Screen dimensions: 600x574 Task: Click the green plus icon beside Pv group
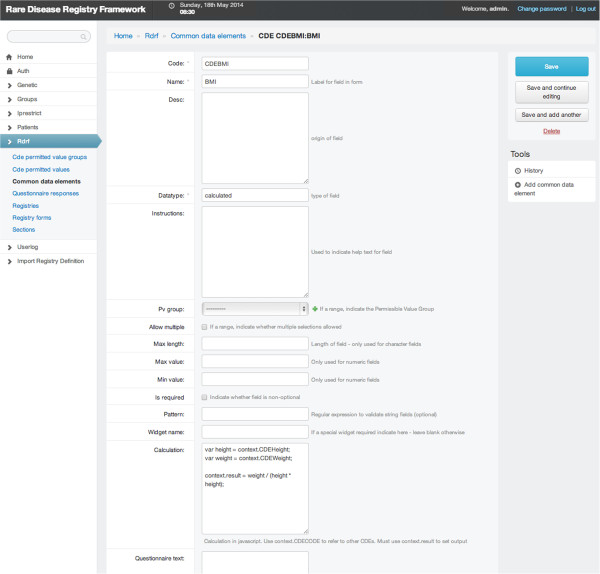click(x=315, y=310)
